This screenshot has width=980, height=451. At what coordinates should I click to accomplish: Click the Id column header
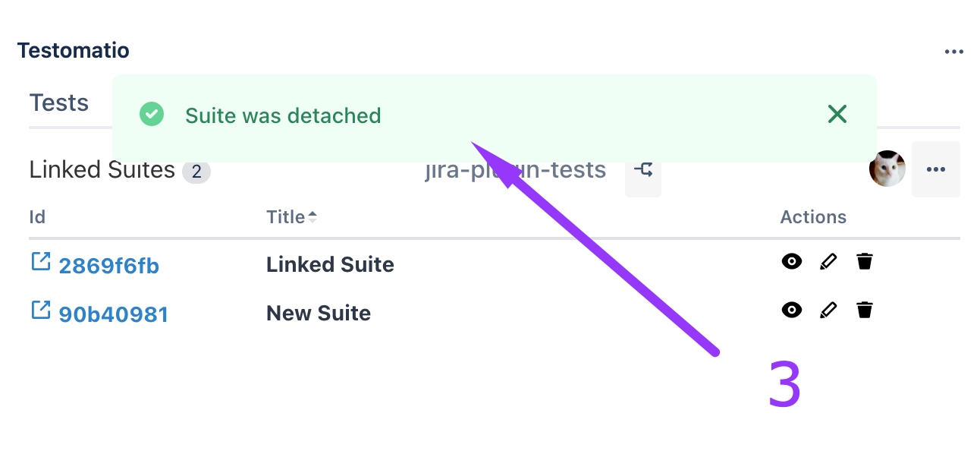[37, 217]
